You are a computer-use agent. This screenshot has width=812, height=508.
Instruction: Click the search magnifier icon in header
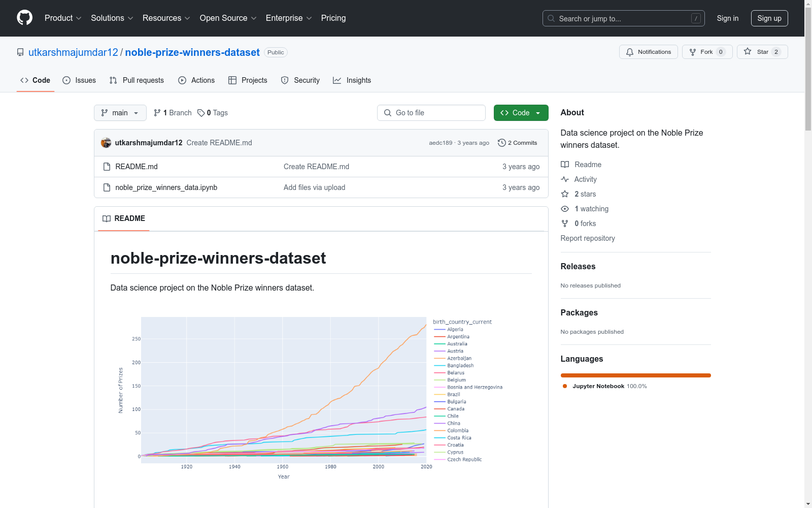tap(551, 18)
